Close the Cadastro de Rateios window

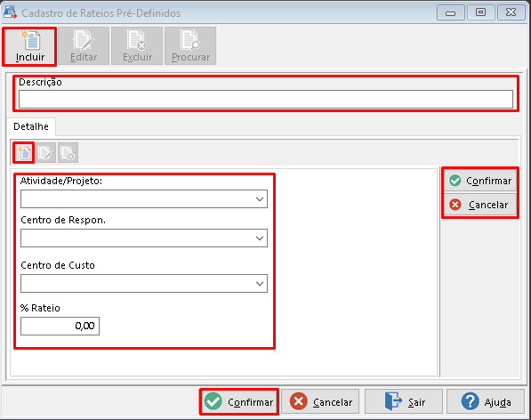pos(511,12)
